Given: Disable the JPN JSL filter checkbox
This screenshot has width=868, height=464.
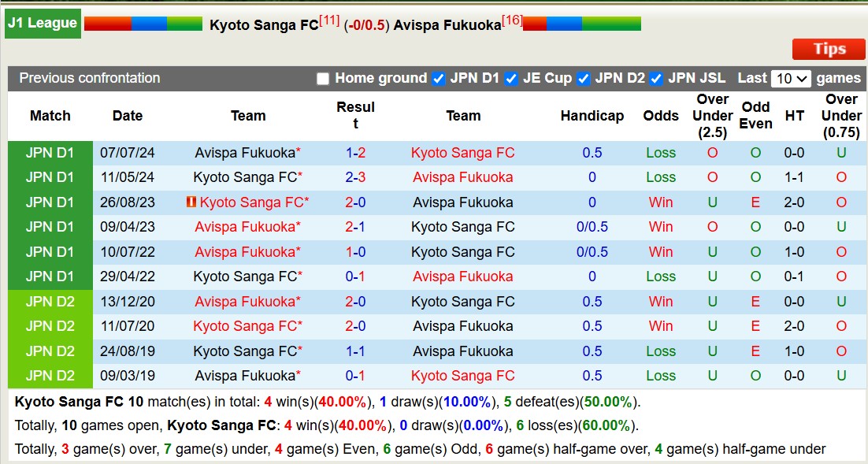Looking at the screenshot, I should click(657, 78).
